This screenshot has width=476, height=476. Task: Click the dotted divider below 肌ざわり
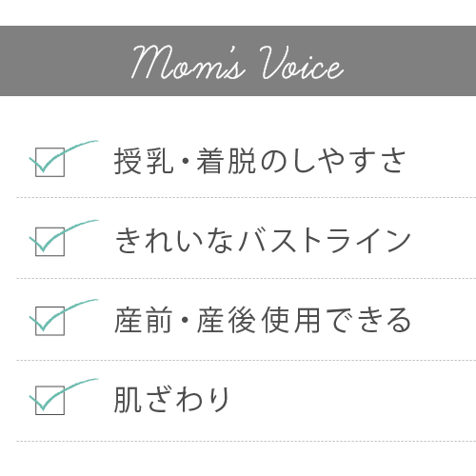246,441
